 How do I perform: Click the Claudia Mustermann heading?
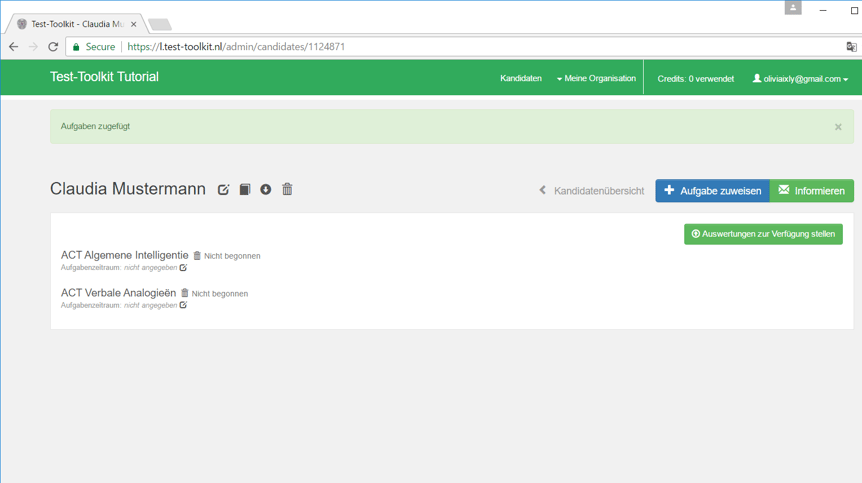(x=128, y=189)
